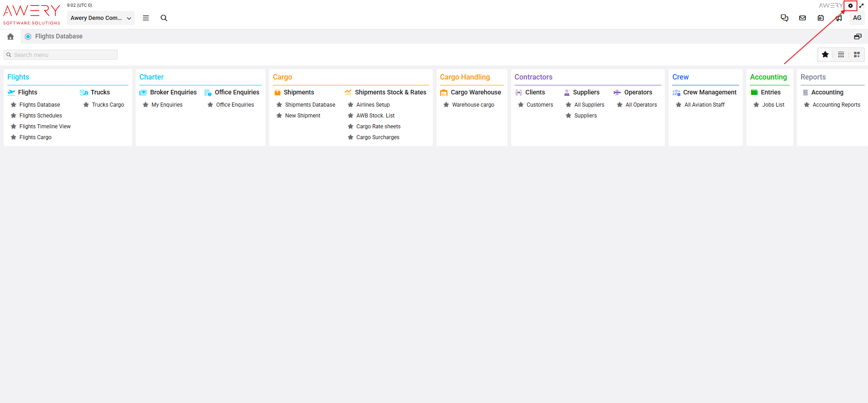Screen dimensions: 868x403
Task: Toggle favorite star for Accounting Reports
Action: 806,105
